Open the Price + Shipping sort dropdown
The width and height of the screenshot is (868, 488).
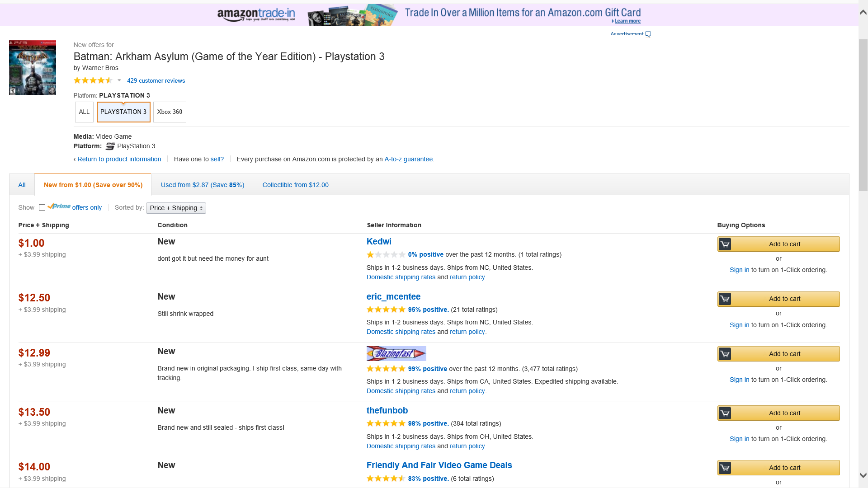click(x=176, y=208)
